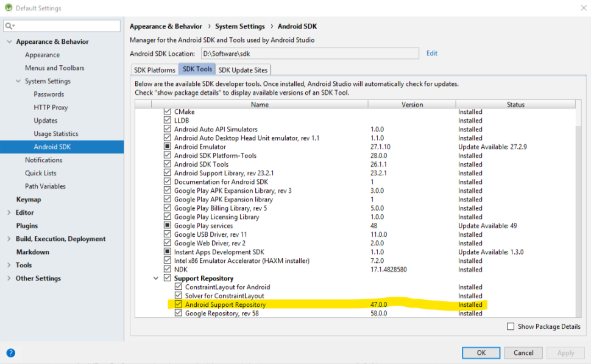
Task: Uncheck the NDK checkbox
Action: click(x=168, y=269)
